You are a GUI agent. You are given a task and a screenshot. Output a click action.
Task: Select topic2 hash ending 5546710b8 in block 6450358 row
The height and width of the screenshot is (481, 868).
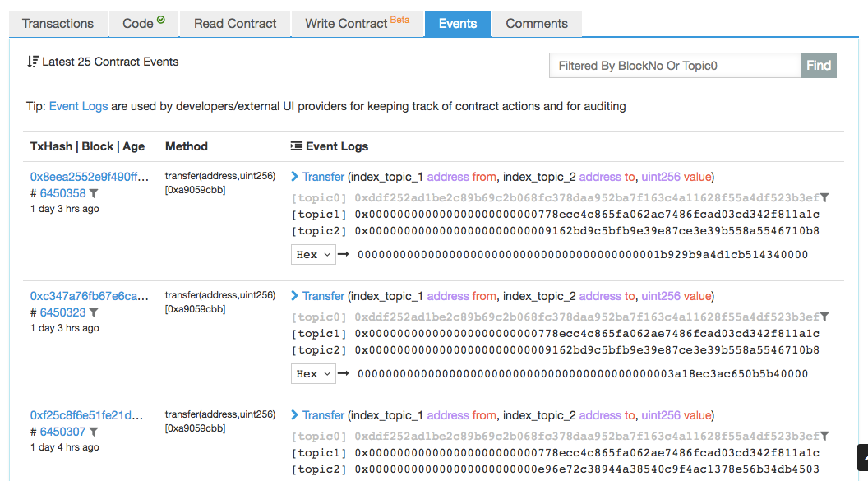[x=587, y=231]
